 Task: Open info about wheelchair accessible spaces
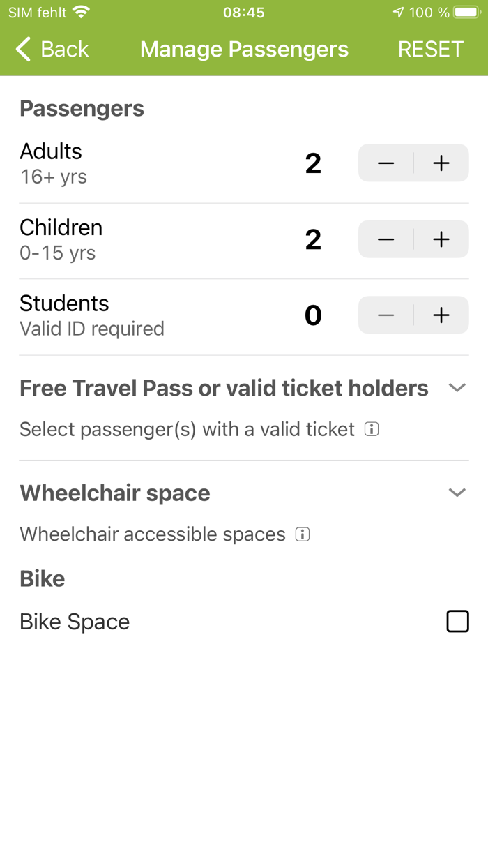tap(302, 534)
